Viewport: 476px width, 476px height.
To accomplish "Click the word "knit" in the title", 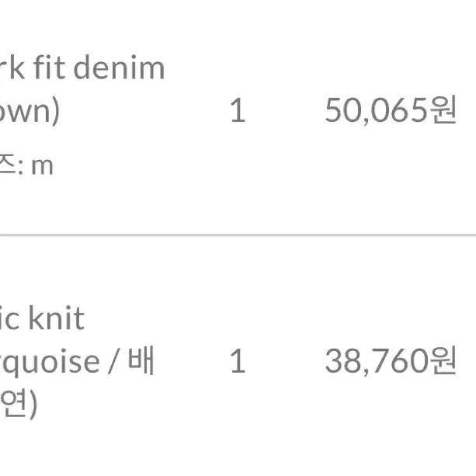I will [56, 318].
